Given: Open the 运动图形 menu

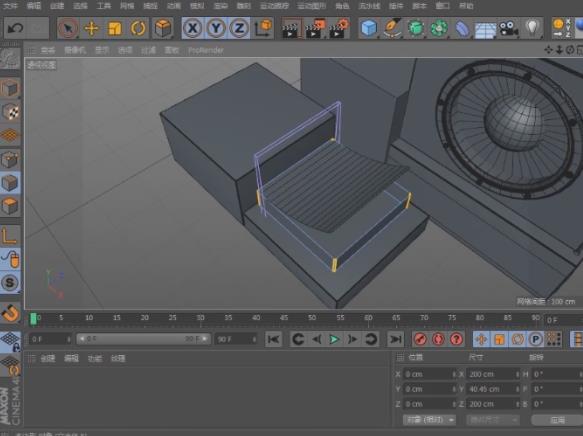Looking at the screenshot, I should coord(311,6).
